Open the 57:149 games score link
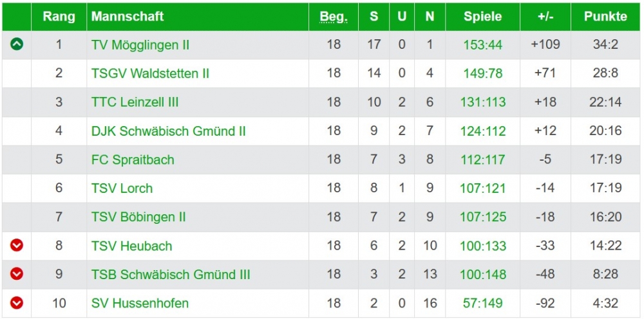This screenshot has height=319, width=644. tap(482, 303)
